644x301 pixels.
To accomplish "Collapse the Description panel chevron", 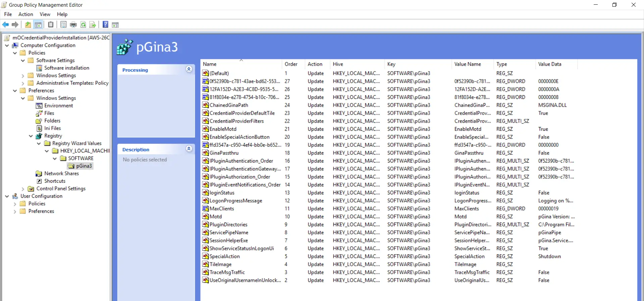I will [x=189, y=148].
